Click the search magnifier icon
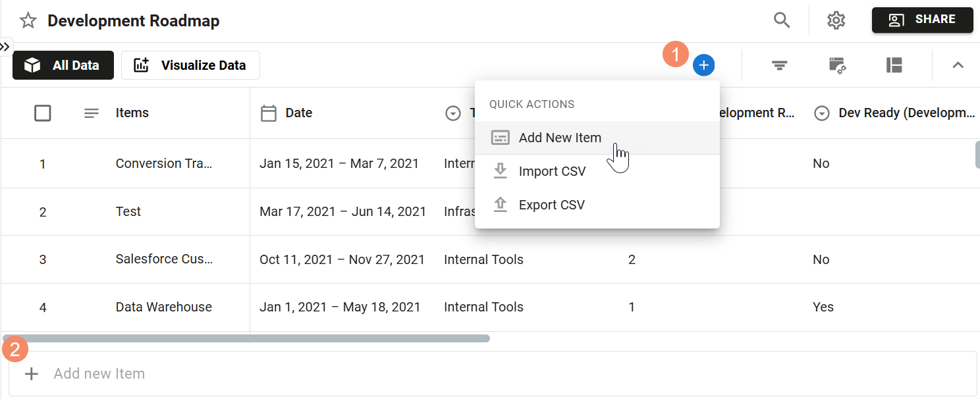 pos(782,20)
